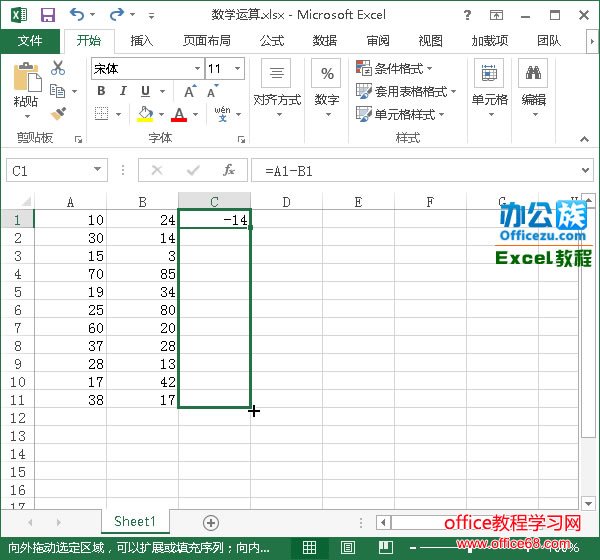
Task: Click cell B6 containing 80
Action: (142, 310)
